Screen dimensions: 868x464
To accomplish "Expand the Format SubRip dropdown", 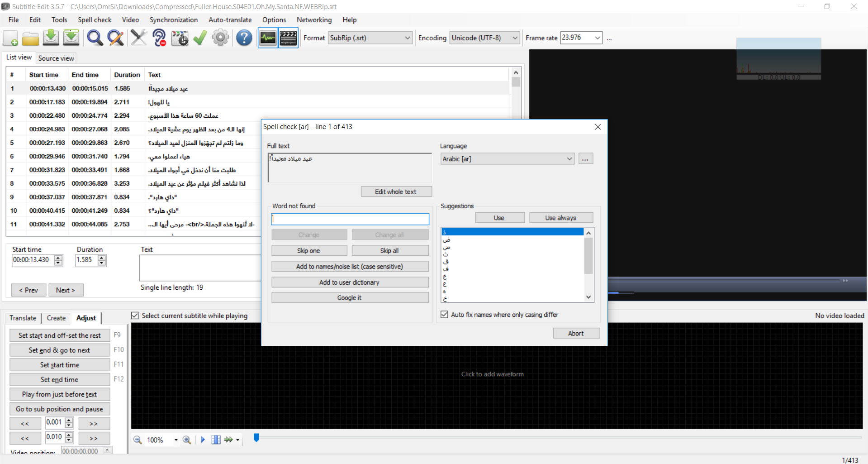I will pos(408,38).
